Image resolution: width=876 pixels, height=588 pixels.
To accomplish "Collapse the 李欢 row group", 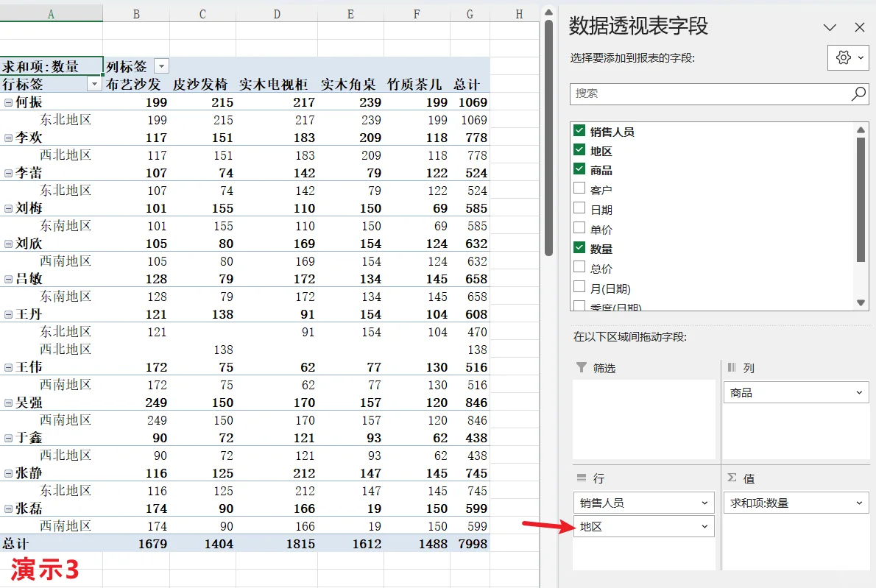I will click(x=8, y=138).
